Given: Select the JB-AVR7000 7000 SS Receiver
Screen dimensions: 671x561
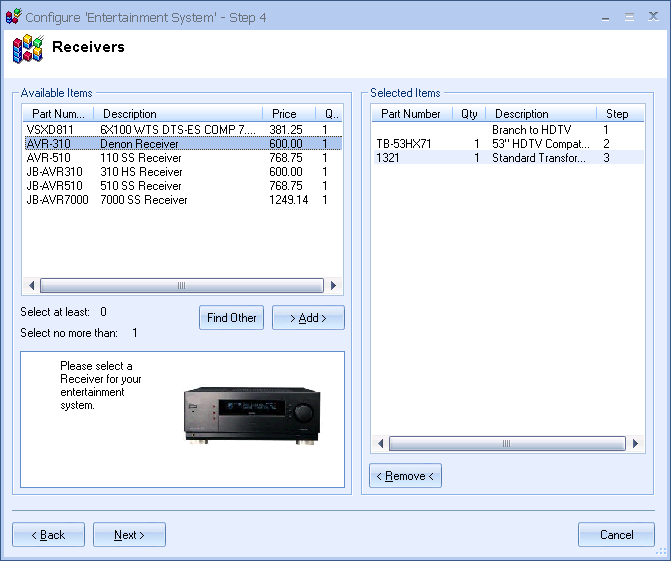Looking at the screenshot, I should tap(140, 200).
